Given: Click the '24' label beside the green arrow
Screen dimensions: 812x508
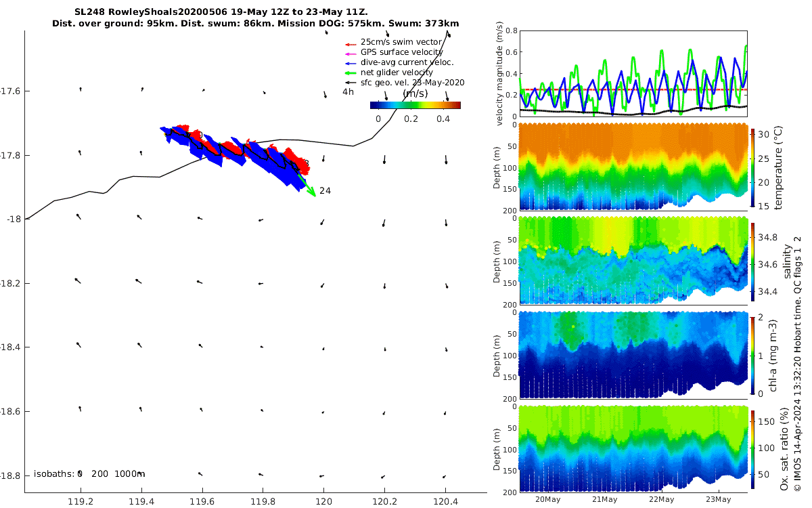Looking at the screenshot, I should [325, 191].
